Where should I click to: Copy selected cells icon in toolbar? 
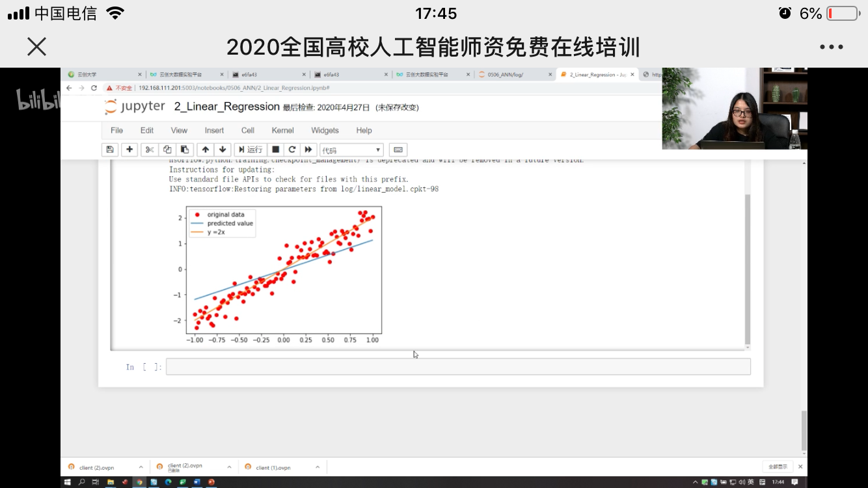pyautogui.click(x=167, y=150)
